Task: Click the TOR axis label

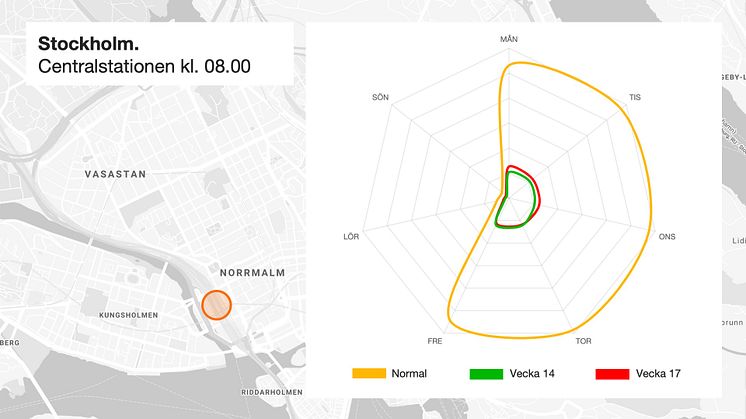Action: pyautogui.click(x=583, y=341)
